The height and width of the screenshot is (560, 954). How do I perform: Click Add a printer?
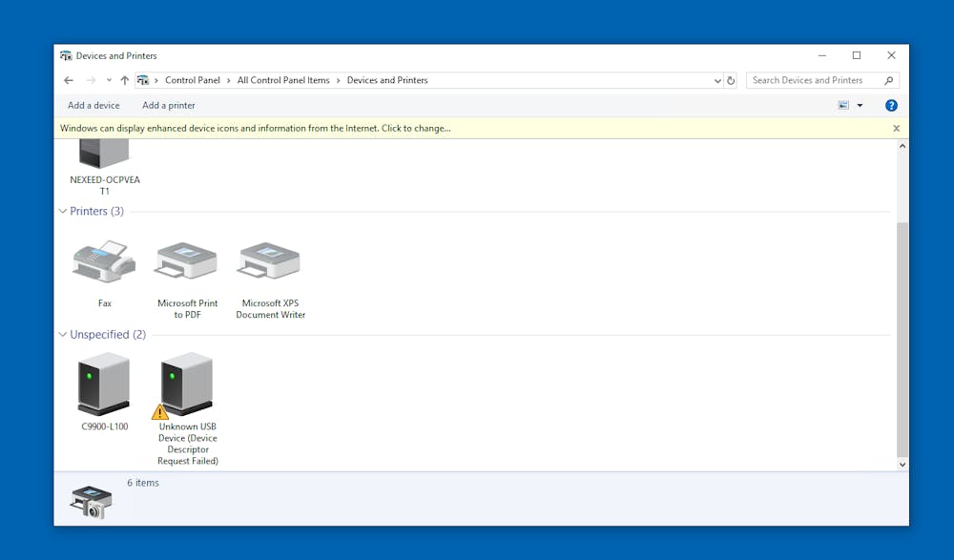pyautogui.click(x=168, y=105)
